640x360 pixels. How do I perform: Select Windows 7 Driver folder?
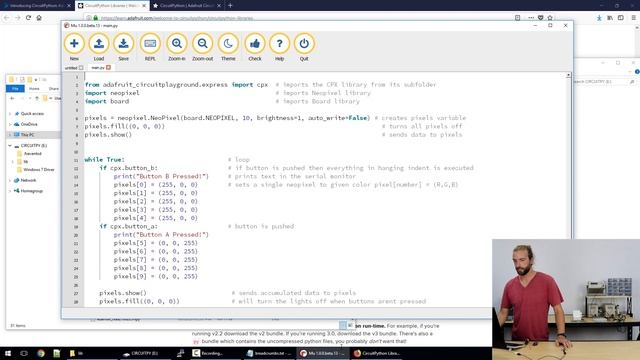pyautogui.click(x=38, y=169)
